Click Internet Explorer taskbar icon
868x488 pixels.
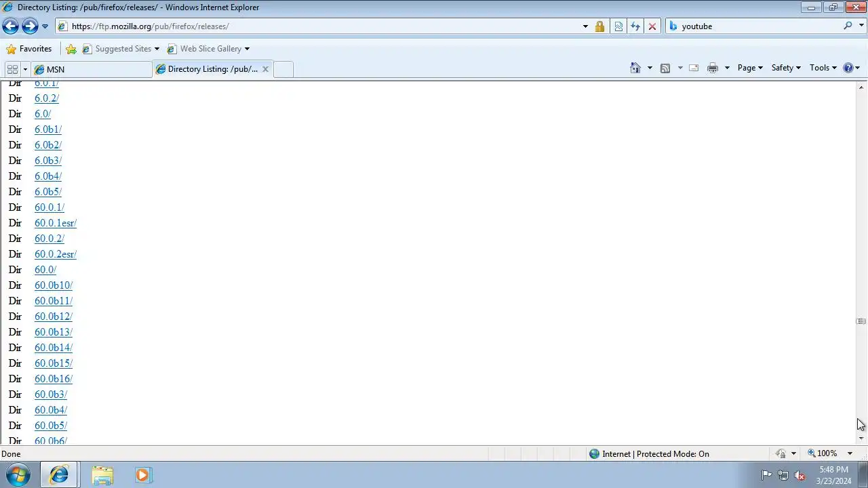[58, 475]
